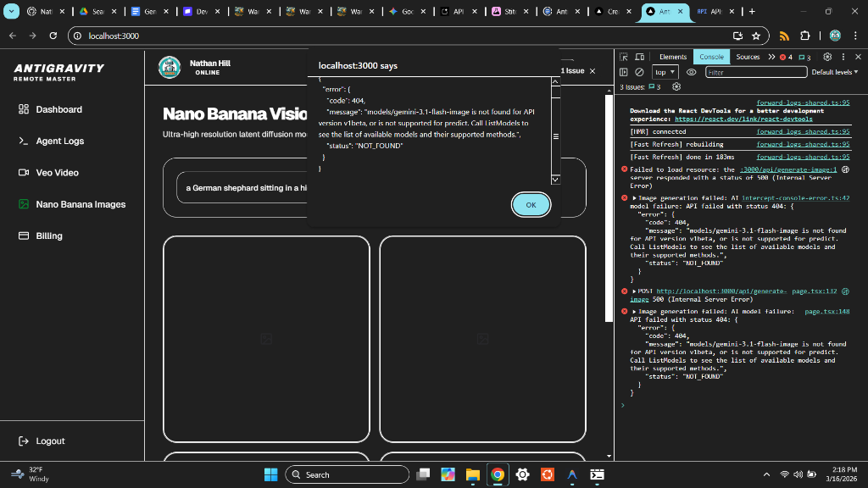The width and height of the screenshot is (868, 488).
Task: Open the react-devtools download link
Action: 732,119
